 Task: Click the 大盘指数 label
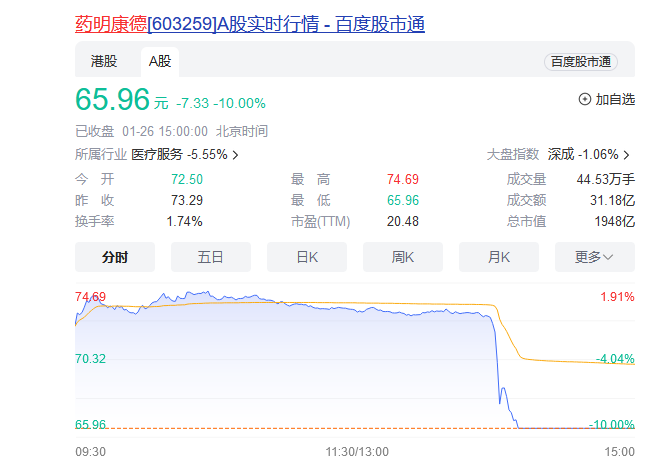coord(513,155)
